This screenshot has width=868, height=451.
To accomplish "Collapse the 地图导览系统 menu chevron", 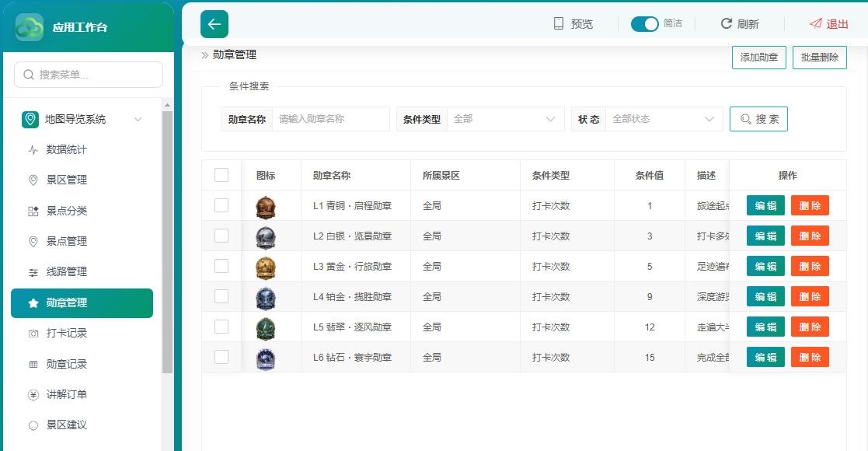I will pyautogui.click(x=138, y=119).
